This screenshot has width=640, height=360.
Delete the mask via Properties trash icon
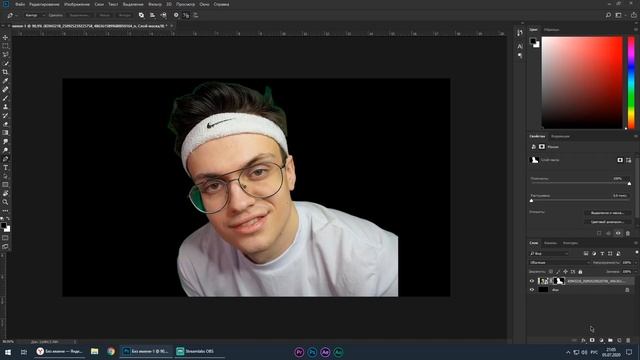[628, 233]
